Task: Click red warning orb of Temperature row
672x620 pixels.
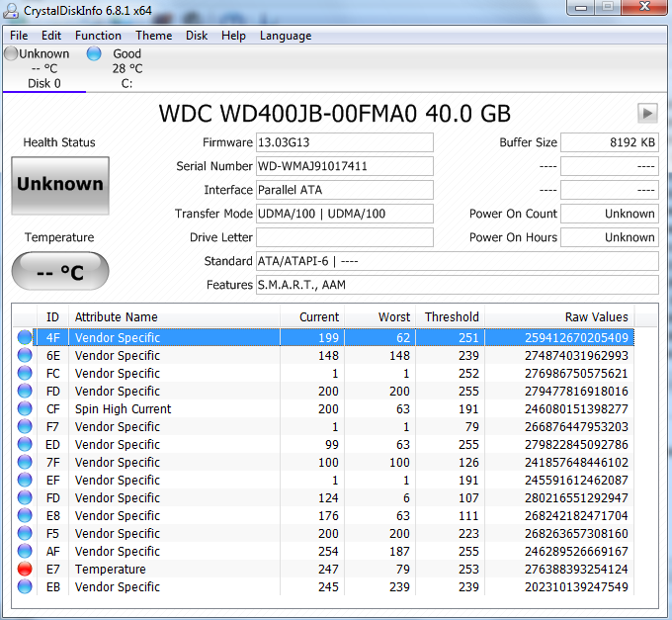Action: pyautogui.click(x=25, y=569)
